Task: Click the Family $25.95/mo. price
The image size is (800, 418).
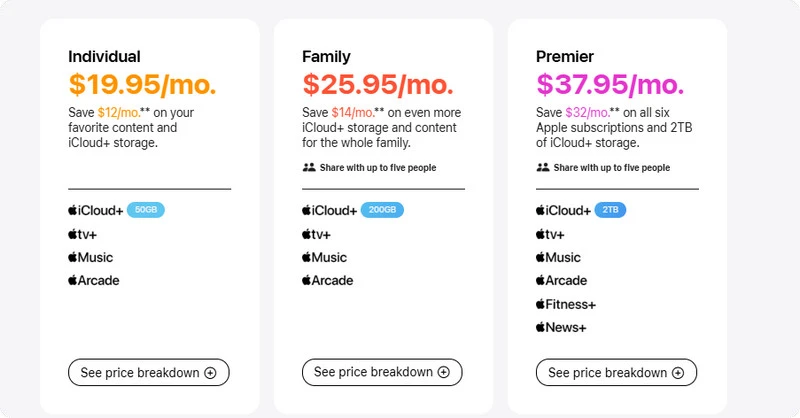Action: coord(378,84)
